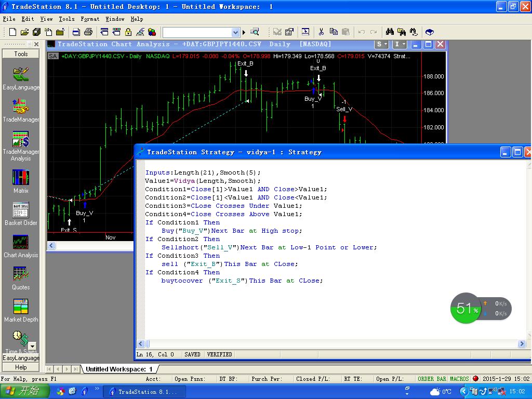Open Chart Analysis from the shortcut bar
The image size is (532, 399).
tap(21, 246)
